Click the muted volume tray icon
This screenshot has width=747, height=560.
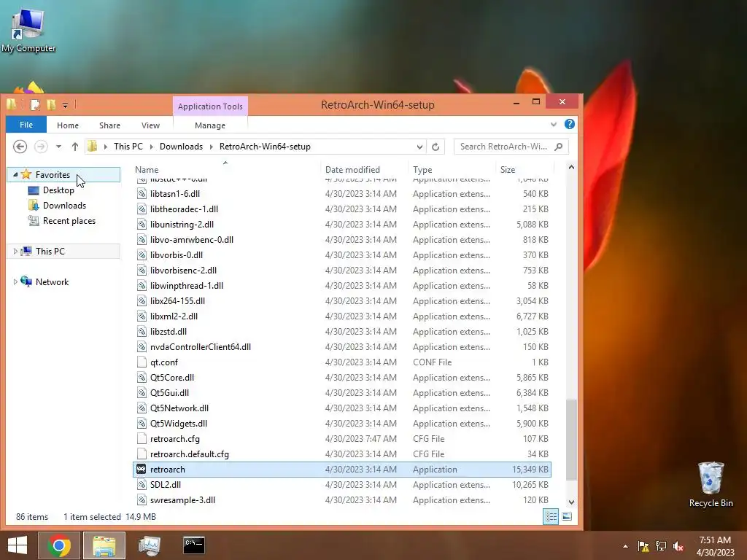tap(678, 546)
